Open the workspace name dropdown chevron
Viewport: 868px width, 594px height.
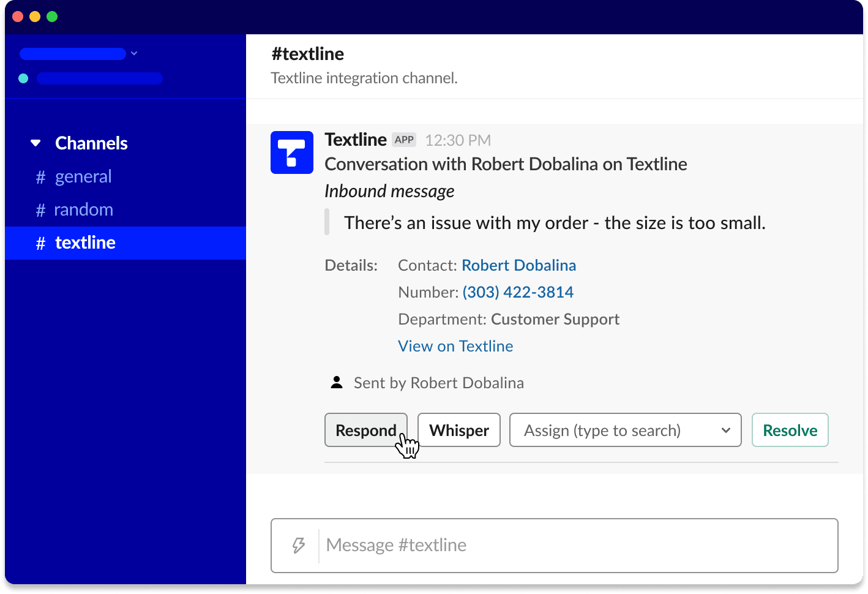click(x=134, y=54)
